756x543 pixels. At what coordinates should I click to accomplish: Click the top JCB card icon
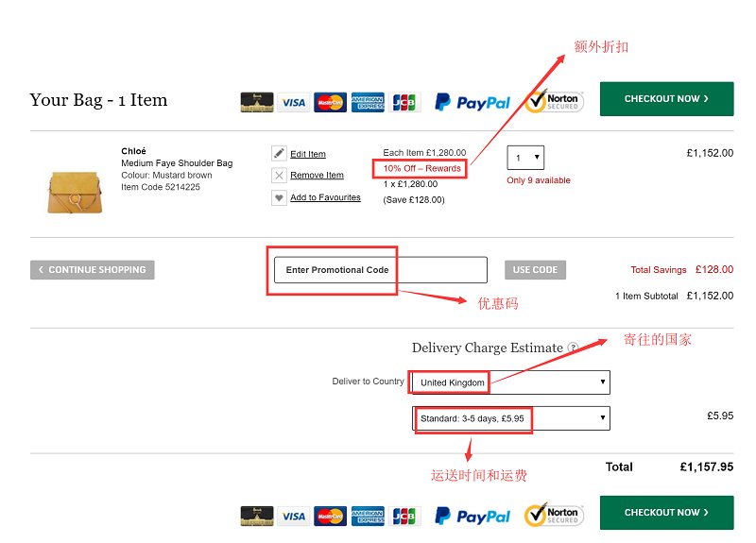click(x=404, y=102)
